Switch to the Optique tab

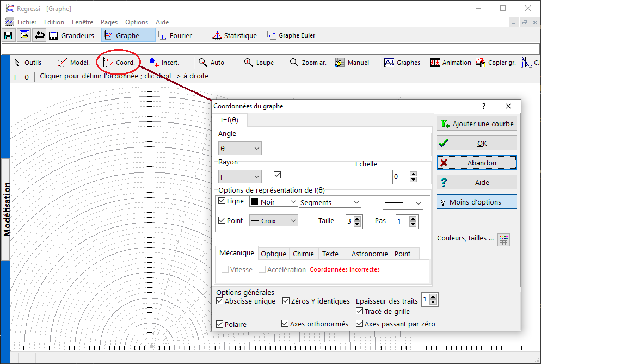(274, 254)
